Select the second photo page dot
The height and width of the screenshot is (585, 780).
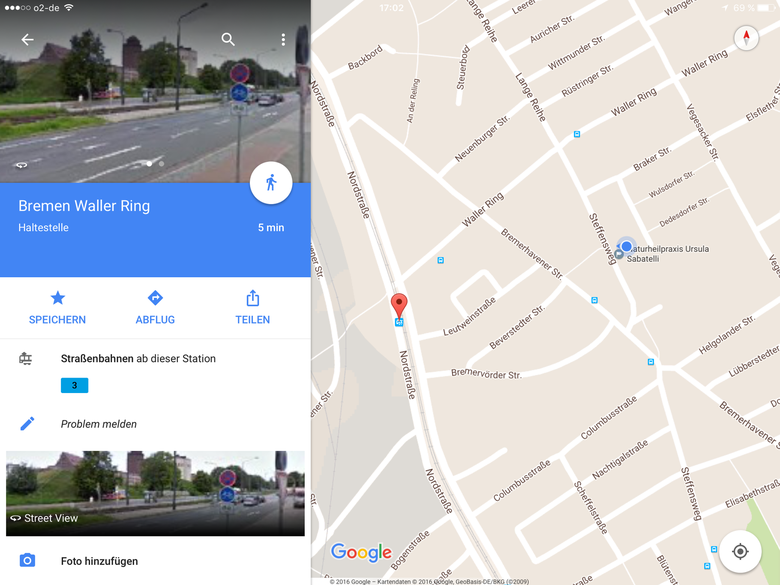pyautogui.click(x=162, y=163)
